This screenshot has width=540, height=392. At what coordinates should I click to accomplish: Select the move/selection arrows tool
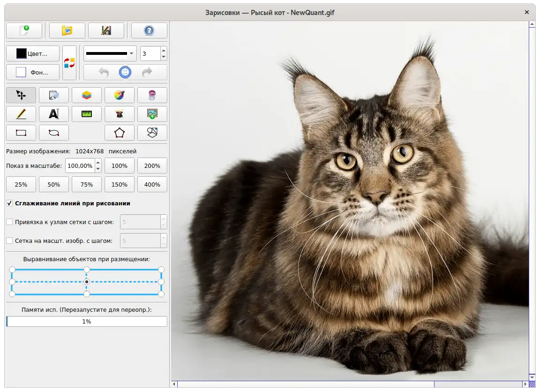21,95
